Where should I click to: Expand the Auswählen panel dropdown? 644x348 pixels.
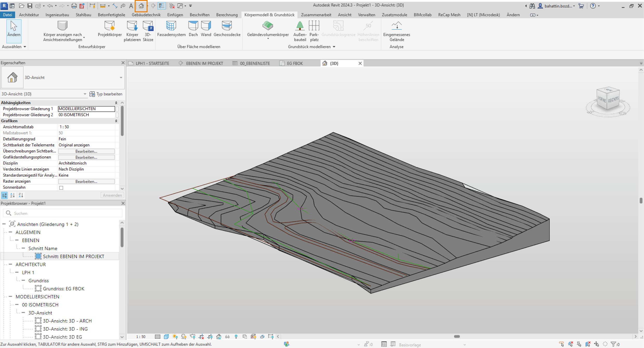coord(25,47)
